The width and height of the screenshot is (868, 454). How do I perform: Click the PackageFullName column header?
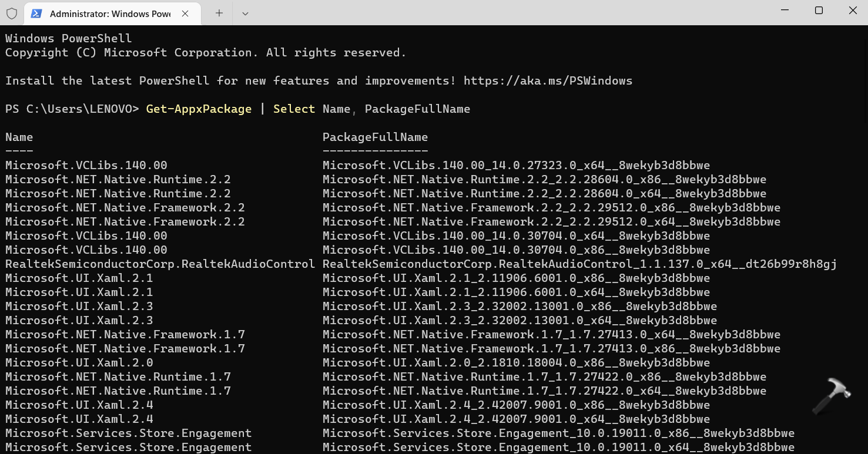click(x=375, y=137)
